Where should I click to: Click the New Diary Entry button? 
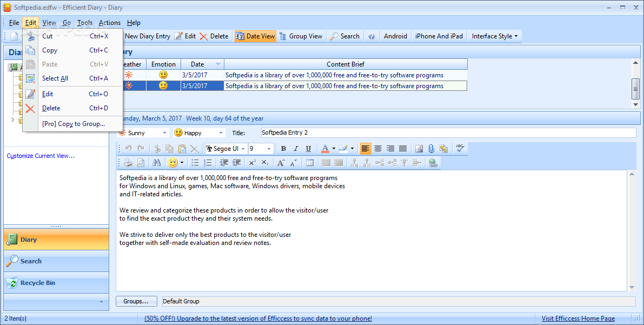pos(147,36)
